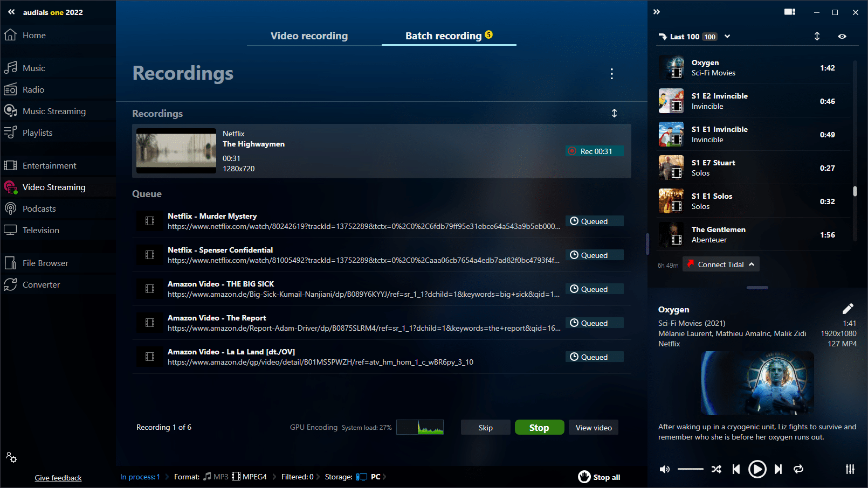
Task: Toggle visibility eye icon in playlist header
Action: pos(842,36)
